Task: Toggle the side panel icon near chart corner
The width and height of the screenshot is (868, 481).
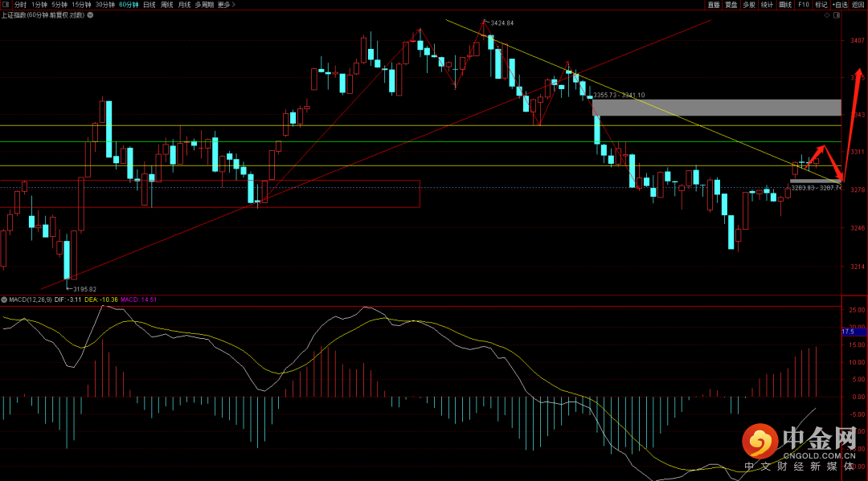Action: pyautogui.click(x=837, y=15)
